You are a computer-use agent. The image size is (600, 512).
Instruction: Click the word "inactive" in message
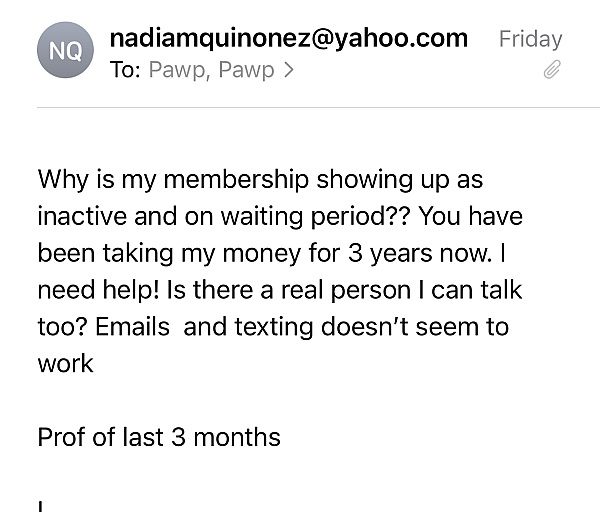pyautogui.click(x=82, y=216)
